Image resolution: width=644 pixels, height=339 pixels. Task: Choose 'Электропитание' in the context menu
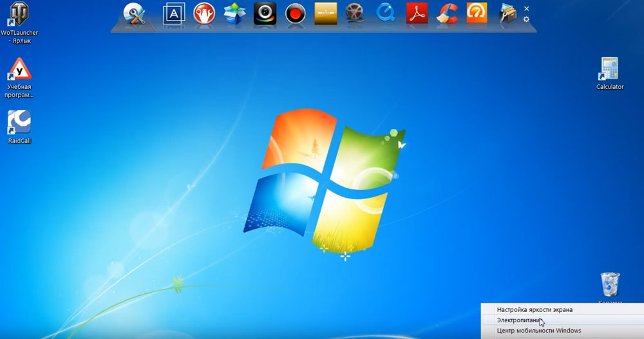[x=562, y=320]
